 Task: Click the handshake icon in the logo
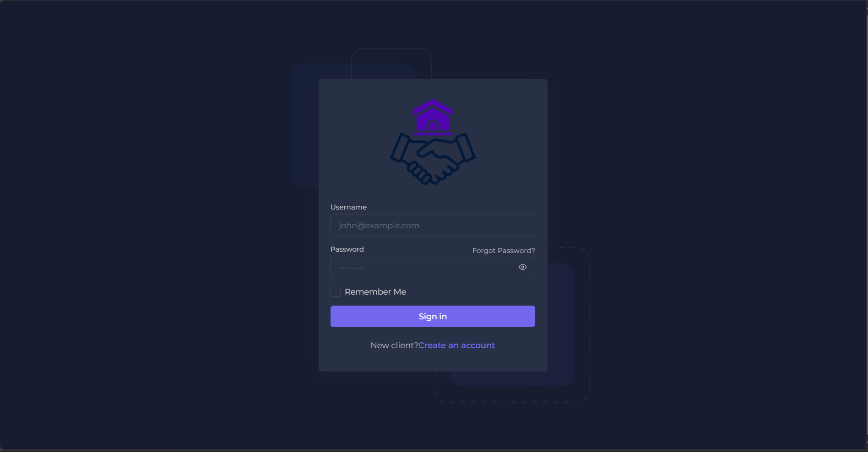point(433,158)
